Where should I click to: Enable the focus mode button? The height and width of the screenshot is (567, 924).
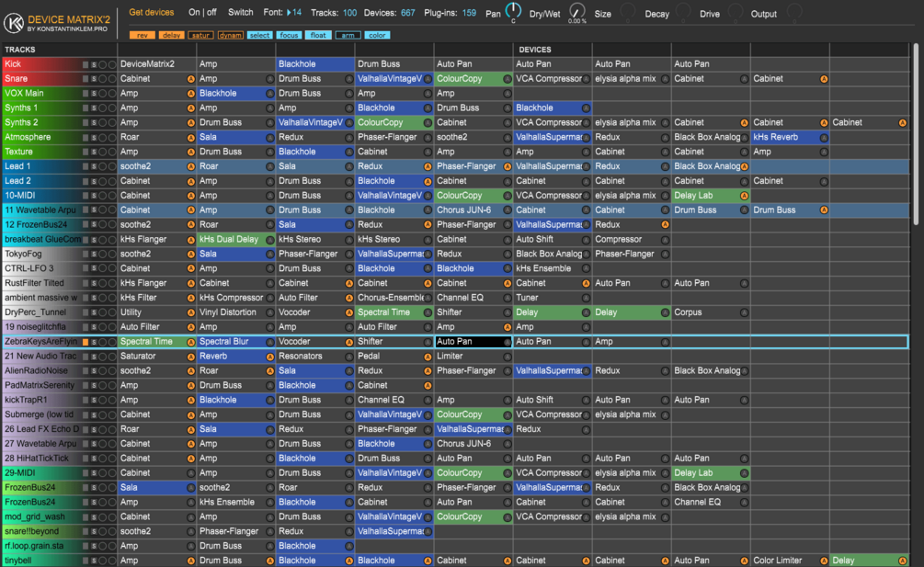click(x=289, y=35)
